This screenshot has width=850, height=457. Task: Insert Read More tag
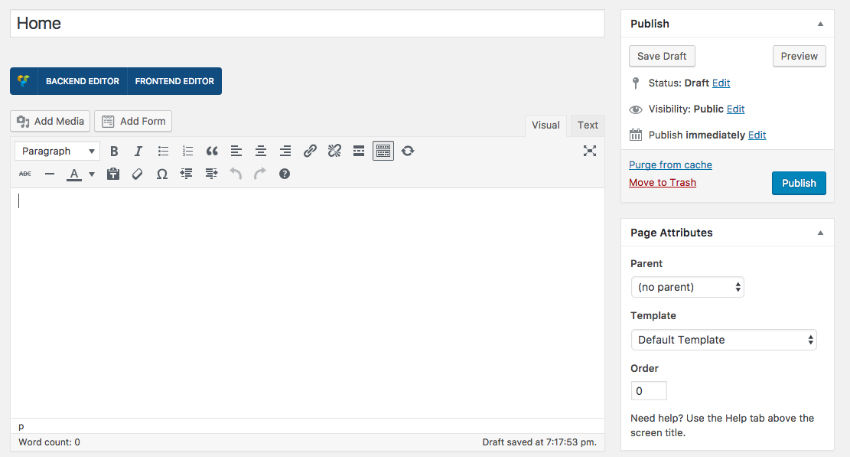[358, 151]
